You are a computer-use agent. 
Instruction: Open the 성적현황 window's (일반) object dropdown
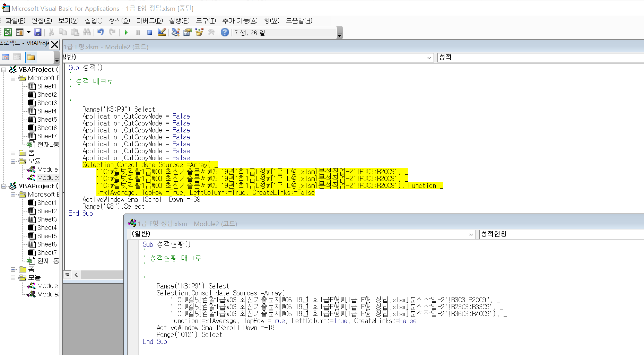pyautogui.click(x=471, y=235)
